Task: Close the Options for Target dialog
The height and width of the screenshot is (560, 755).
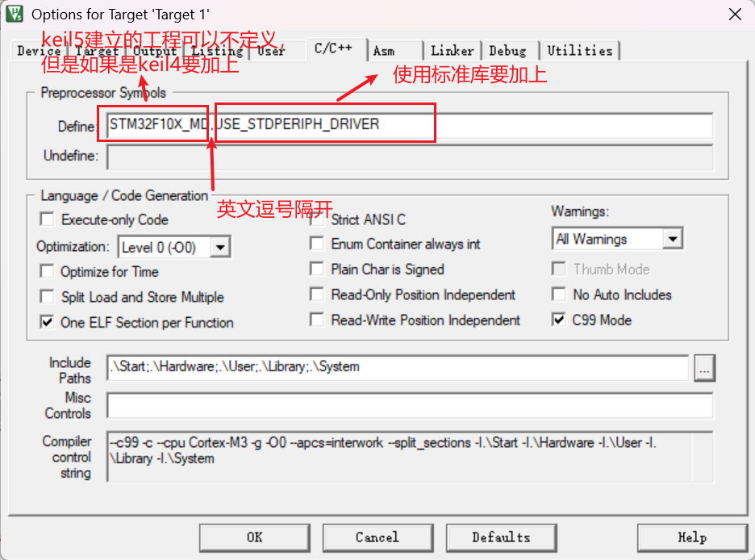Action: (x=735, y=15)
